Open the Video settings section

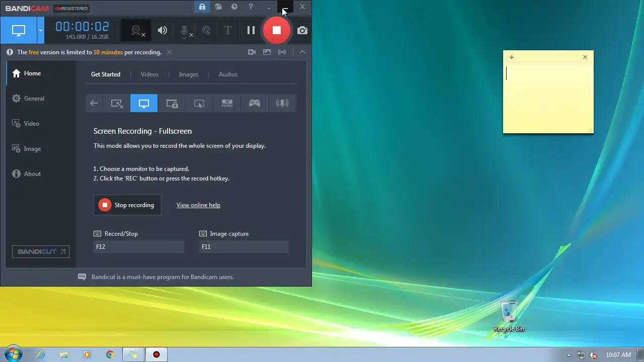pos(40,124)
